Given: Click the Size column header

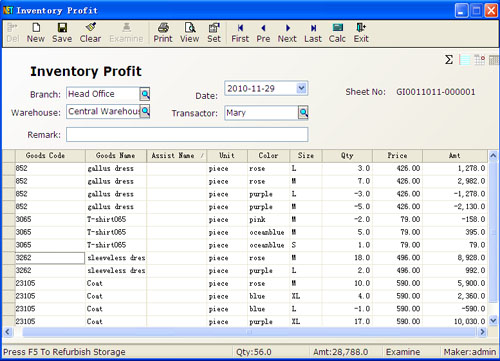Looking at the screenshot, I should click(306, 156).
